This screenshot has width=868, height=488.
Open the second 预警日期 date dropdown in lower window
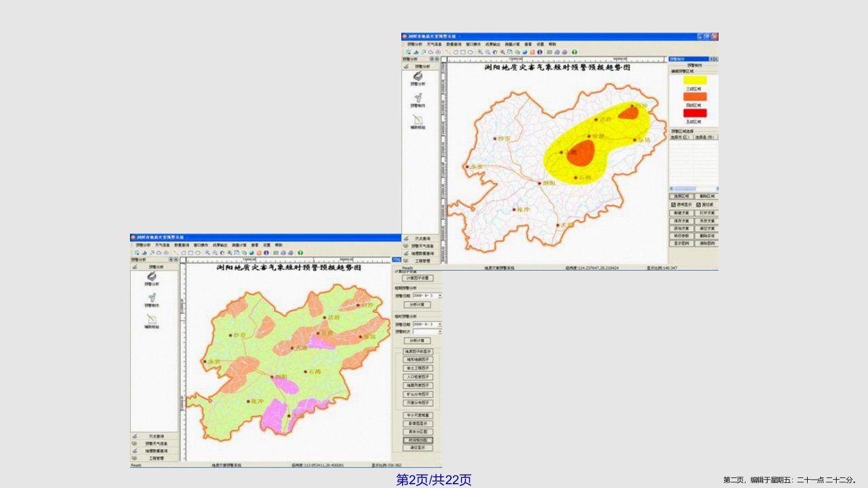click(440, 324)
